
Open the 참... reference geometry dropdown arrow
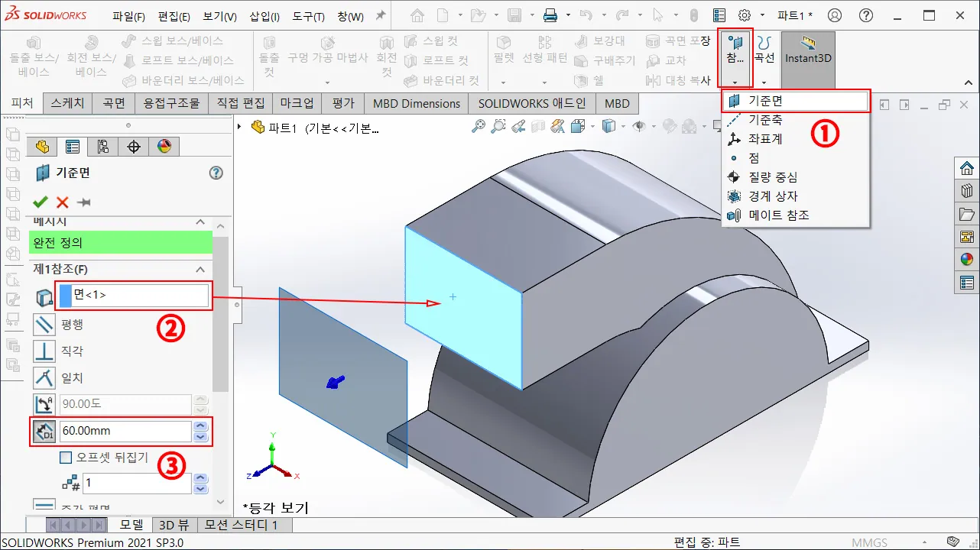coord(735,82)
